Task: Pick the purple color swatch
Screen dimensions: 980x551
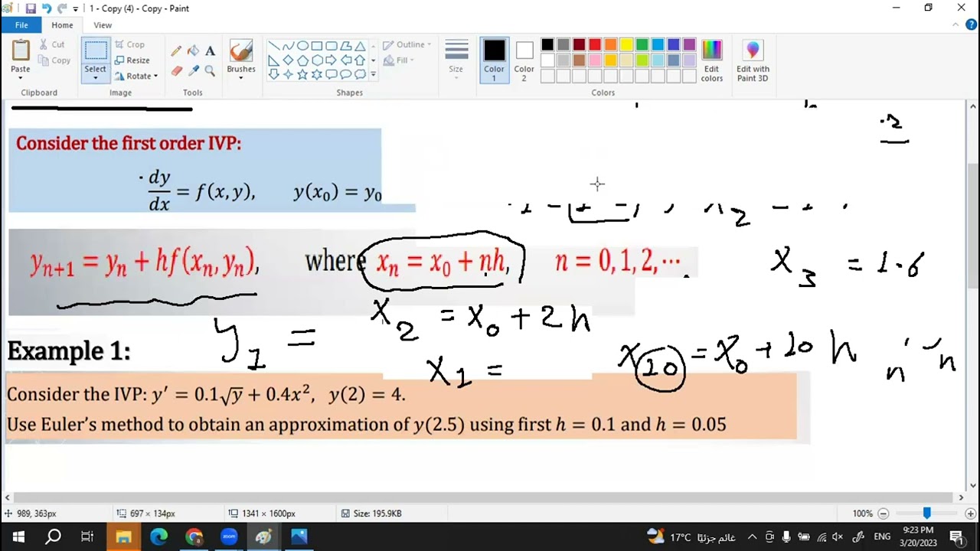Action: click(x=689, y=45)
